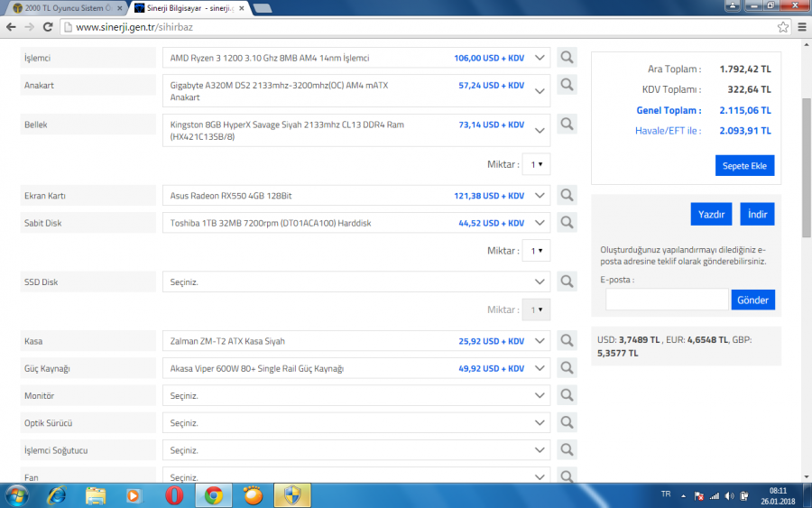Search power supplies via Güç Kaynağı magnifier
Image resolution: width=812 pixels, height=508 pixels.
coord(567,368)
